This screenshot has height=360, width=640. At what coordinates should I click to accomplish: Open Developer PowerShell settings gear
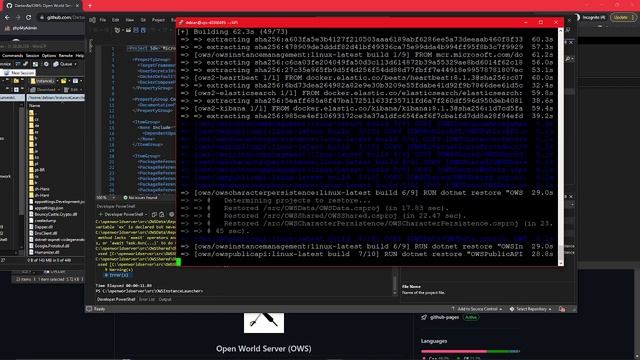point(171,214)
